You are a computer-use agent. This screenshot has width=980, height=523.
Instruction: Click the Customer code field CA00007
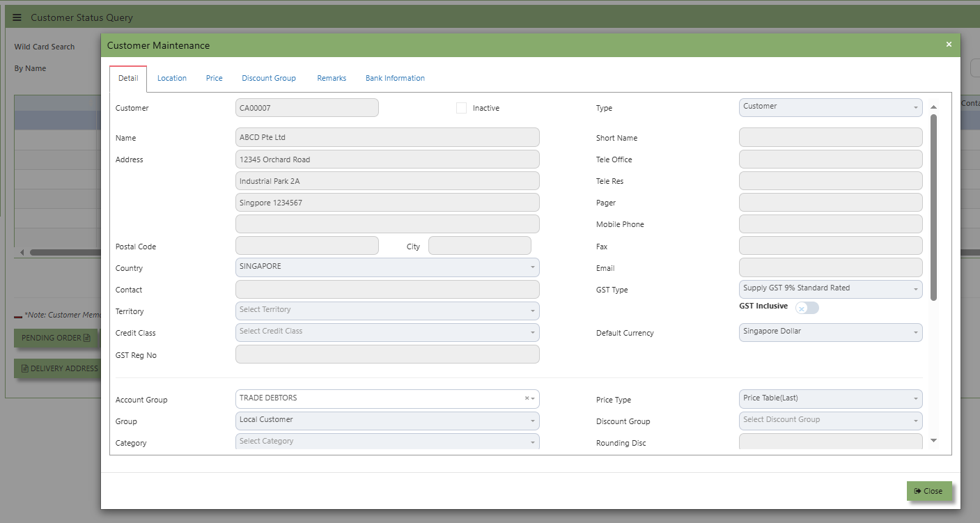(x=307, y=107)
